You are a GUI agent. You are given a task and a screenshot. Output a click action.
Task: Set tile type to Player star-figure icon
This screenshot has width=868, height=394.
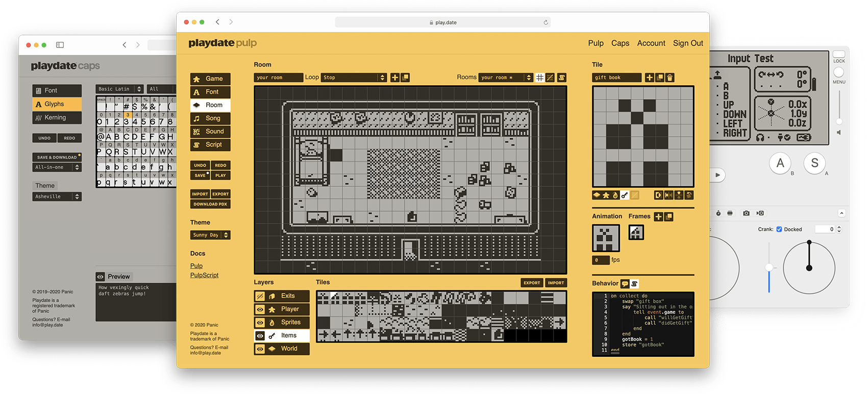click(606, 195)
